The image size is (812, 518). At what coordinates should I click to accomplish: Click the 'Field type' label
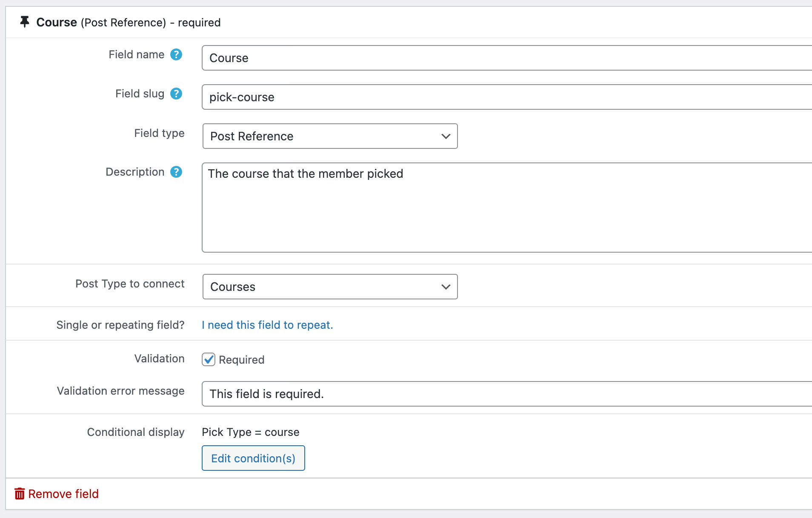[159, 133]
